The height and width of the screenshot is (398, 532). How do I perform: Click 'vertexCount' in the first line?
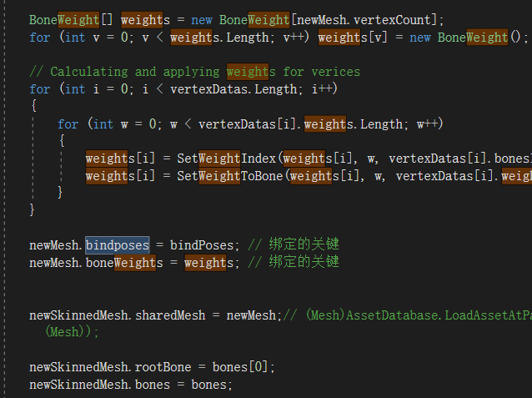(x=392, y=20)
